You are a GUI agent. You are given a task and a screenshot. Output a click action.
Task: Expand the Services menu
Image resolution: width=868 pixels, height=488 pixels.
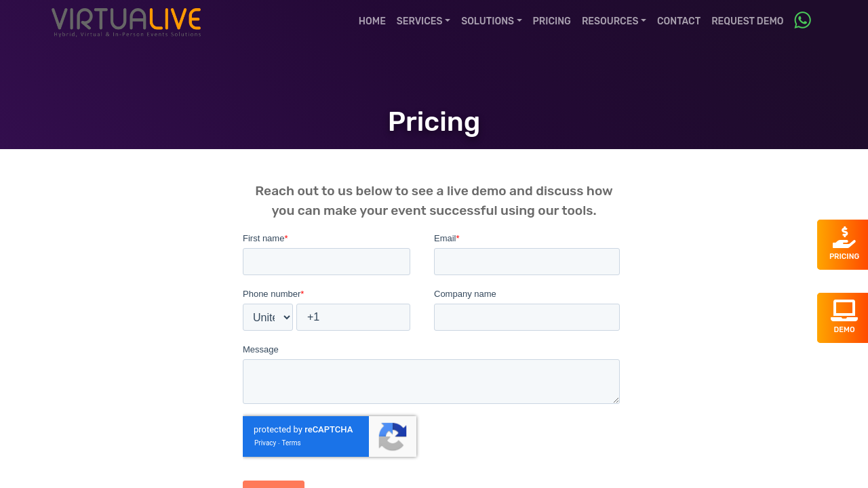pos(423,21)
